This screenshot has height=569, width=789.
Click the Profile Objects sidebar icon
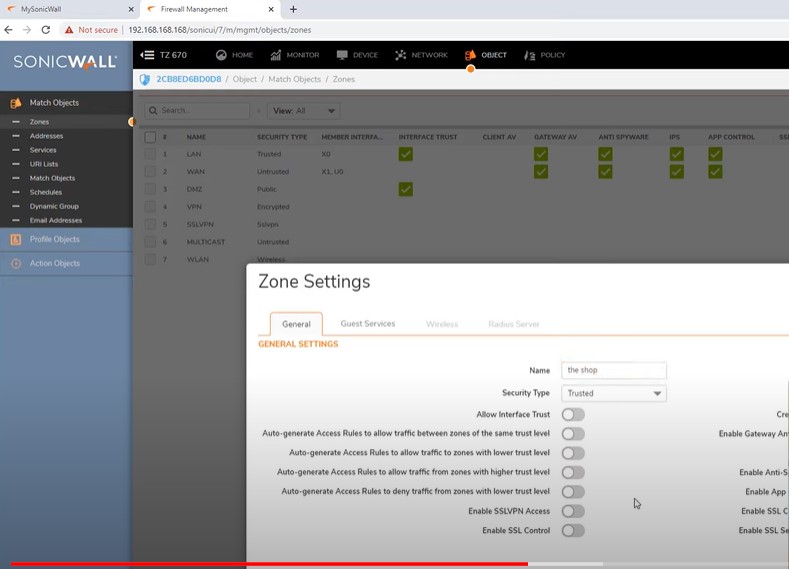[15, 240]
